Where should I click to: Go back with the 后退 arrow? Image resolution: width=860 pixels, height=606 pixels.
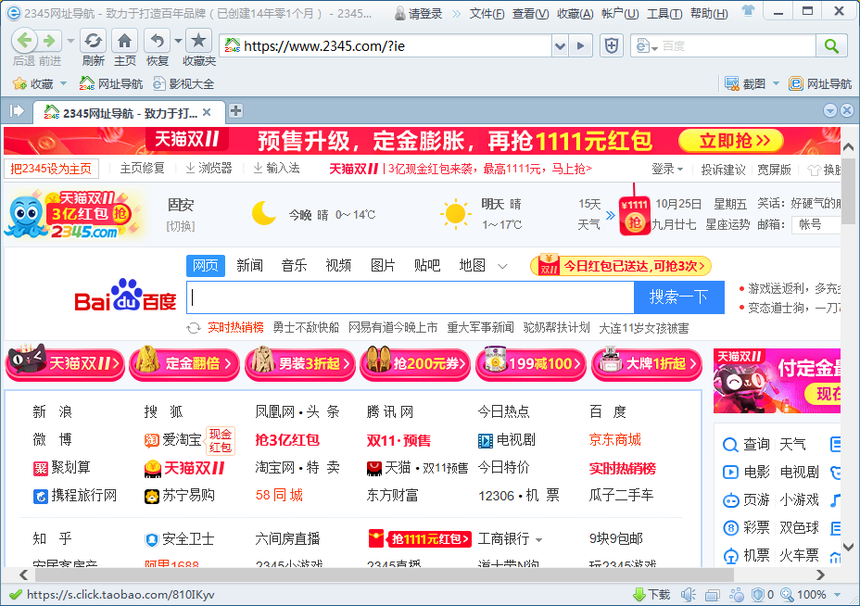pos(24,40)
